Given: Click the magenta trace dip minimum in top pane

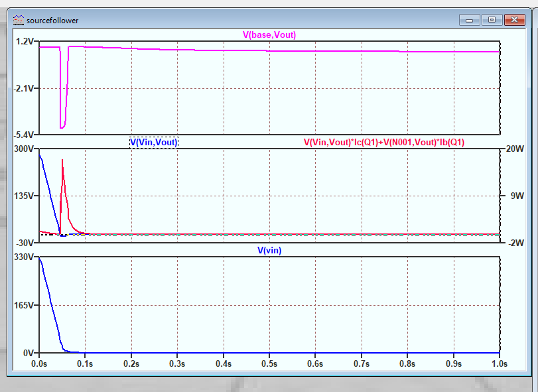Looking at the screenshot, I should point(62,128).
